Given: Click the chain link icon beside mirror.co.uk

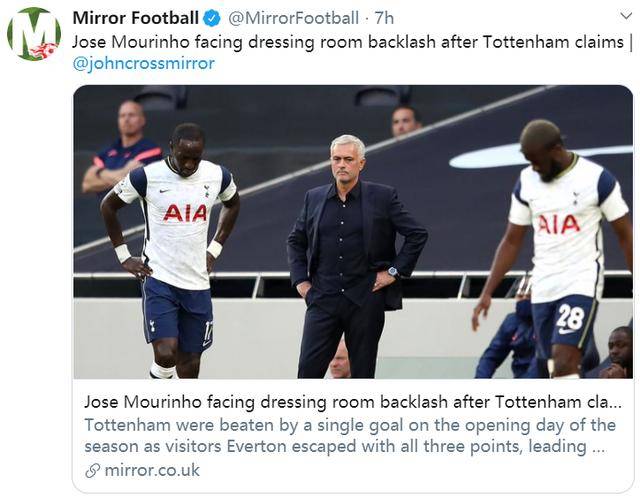Looking at the screenshot, I should click(93, 470).
